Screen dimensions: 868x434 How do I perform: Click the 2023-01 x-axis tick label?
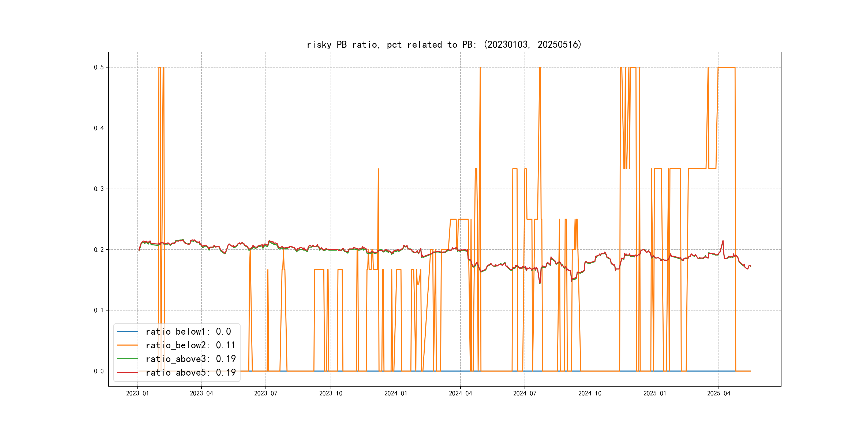pyautogui.click(x=137, y=393)
